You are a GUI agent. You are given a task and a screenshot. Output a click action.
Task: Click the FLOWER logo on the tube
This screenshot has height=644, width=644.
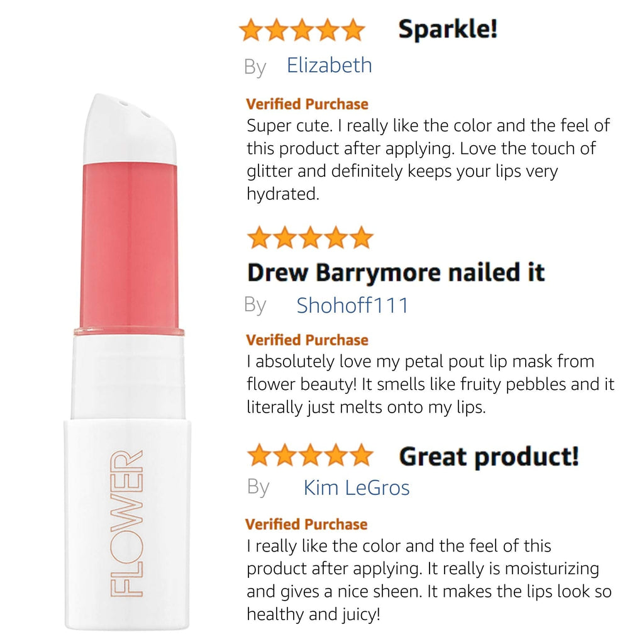(x=127, y=523)
